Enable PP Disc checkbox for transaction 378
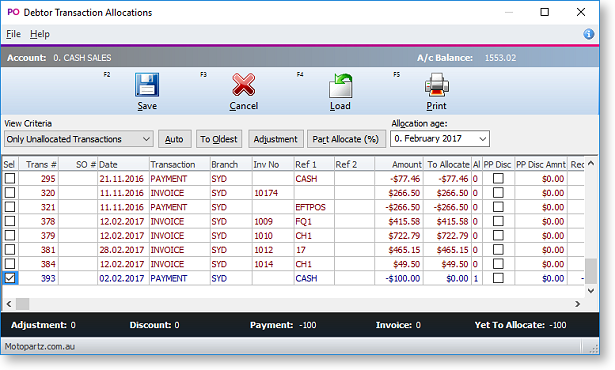Screen dimensions: 615x370 [498, 221]
